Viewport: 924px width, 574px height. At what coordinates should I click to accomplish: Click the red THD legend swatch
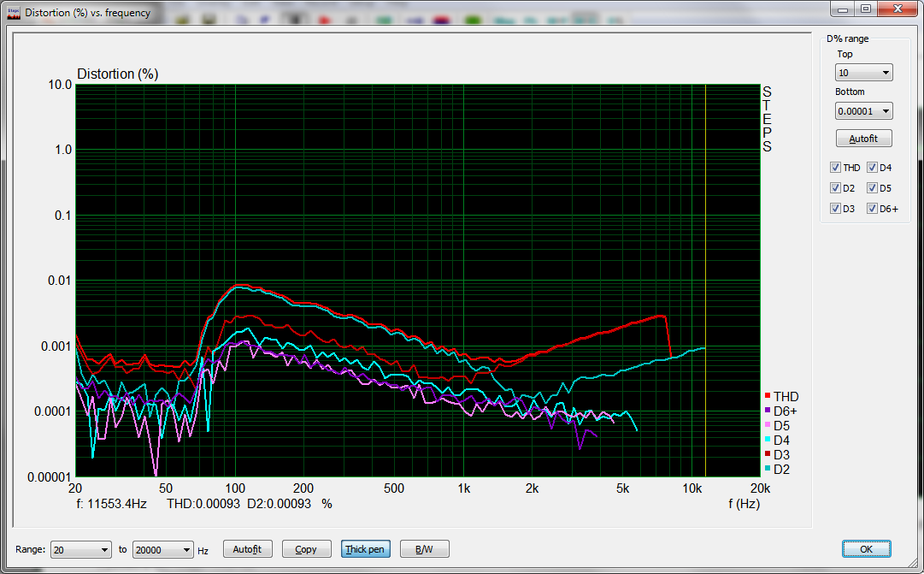pos(768,396)
